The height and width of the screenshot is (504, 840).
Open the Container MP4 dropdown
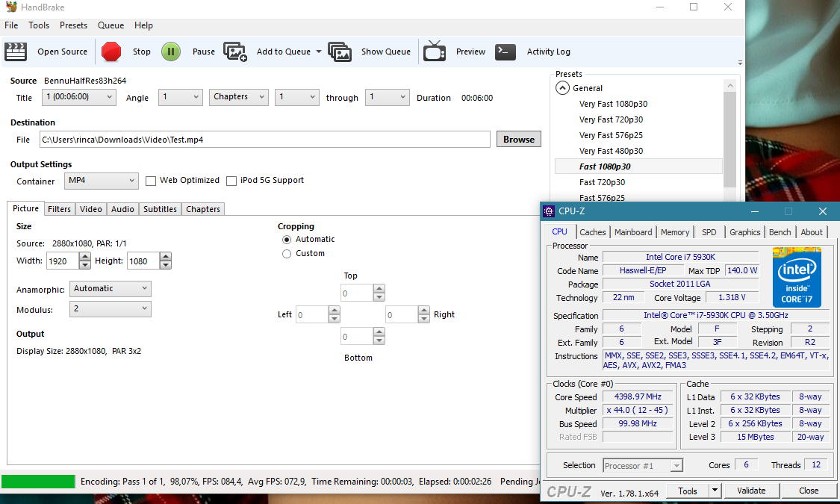coord(102,181)
